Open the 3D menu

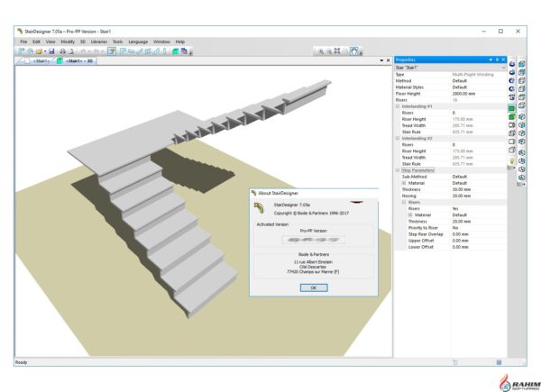click(x=83, y=41)
